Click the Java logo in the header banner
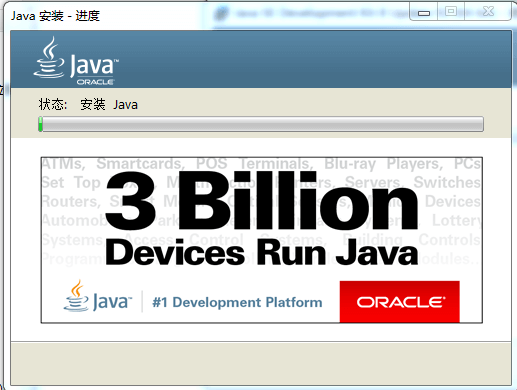517x390 pixels. (x=76, y=61)
